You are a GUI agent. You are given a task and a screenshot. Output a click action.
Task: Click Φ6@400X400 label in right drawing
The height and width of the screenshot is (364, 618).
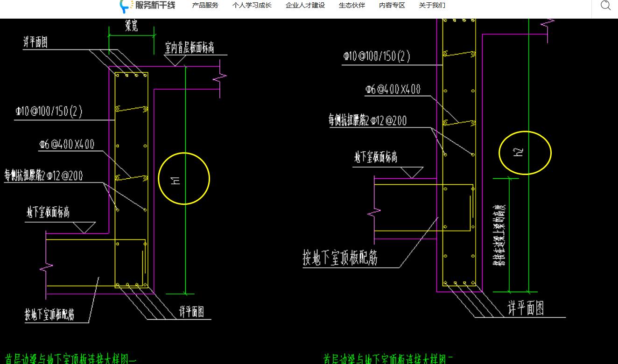click(393, 90)
